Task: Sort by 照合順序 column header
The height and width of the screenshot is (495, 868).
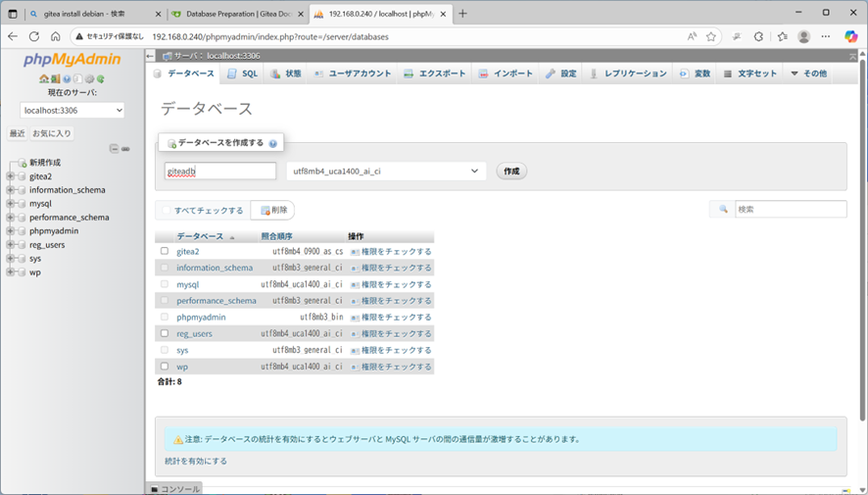Action: (277, 236)
